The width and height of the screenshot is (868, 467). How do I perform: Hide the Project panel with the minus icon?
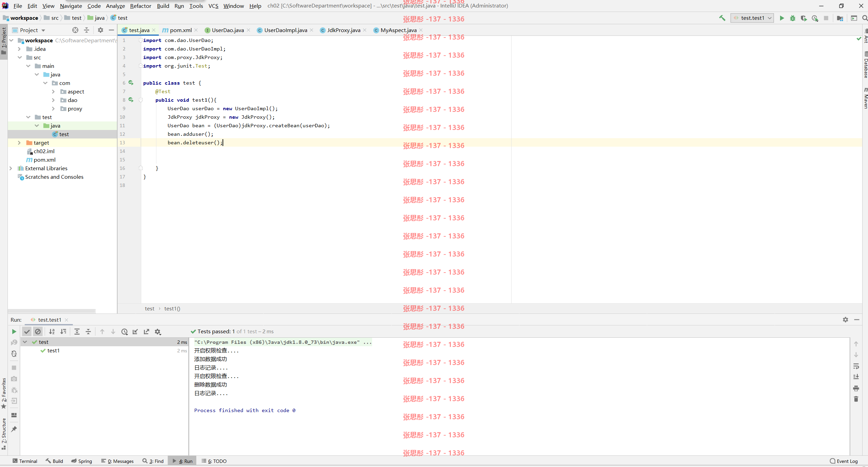tap(111, 30)
